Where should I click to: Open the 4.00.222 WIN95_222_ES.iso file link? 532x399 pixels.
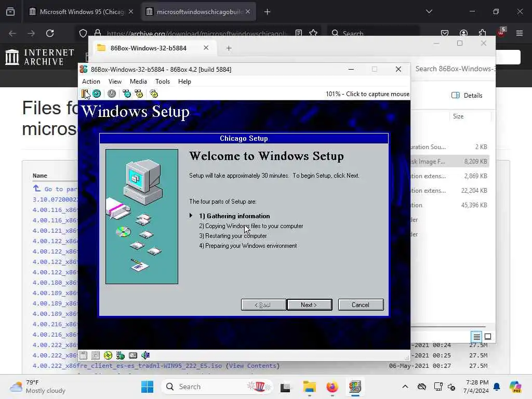[x=127, y=366]
